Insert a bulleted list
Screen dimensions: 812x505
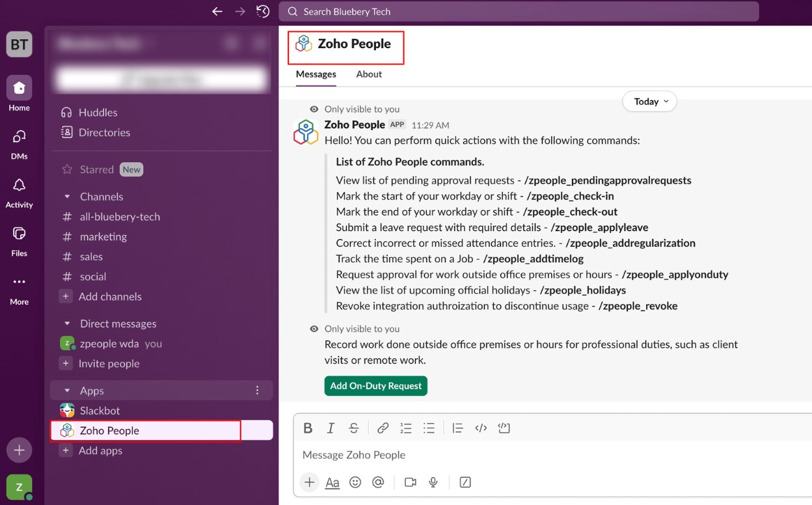(429, 428)
